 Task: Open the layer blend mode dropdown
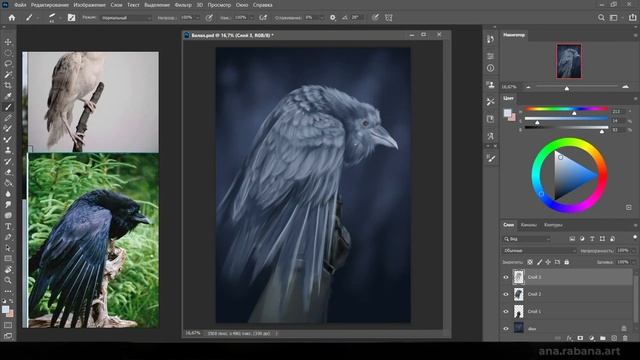point(539,251)
